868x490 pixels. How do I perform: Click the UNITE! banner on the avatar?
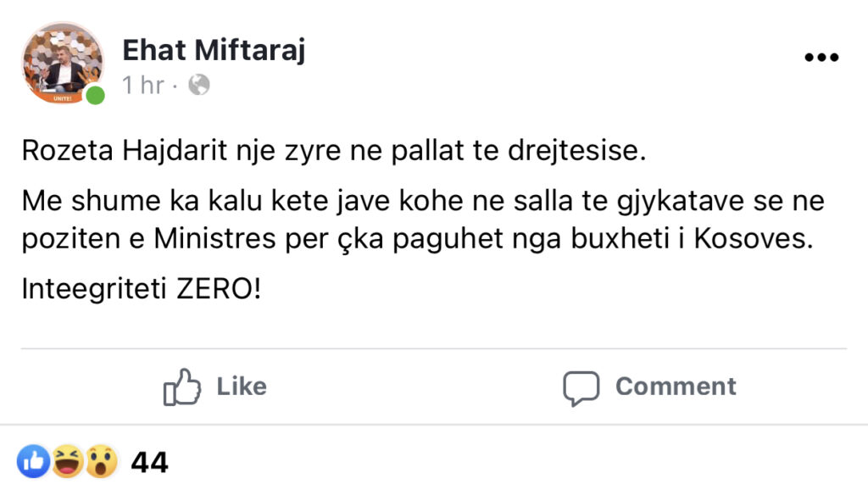[62, 97]
